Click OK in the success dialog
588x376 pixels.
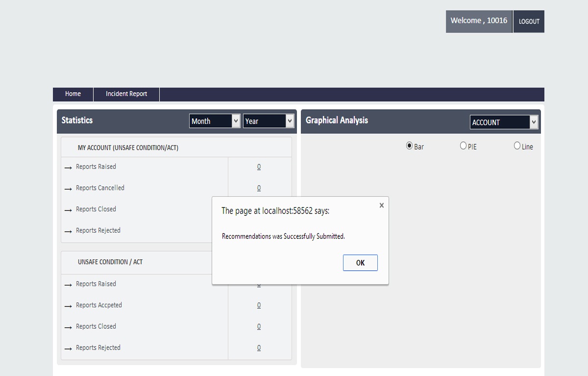360,262
